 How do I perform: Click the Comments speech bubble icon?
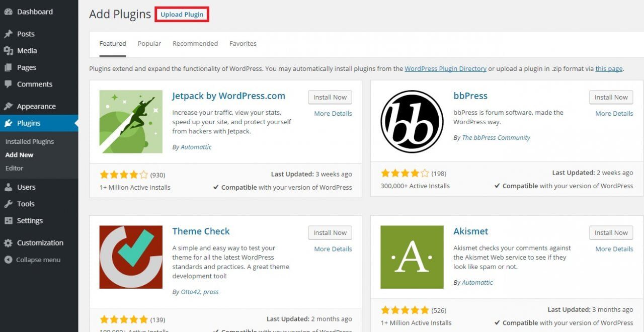pos(8,84)
